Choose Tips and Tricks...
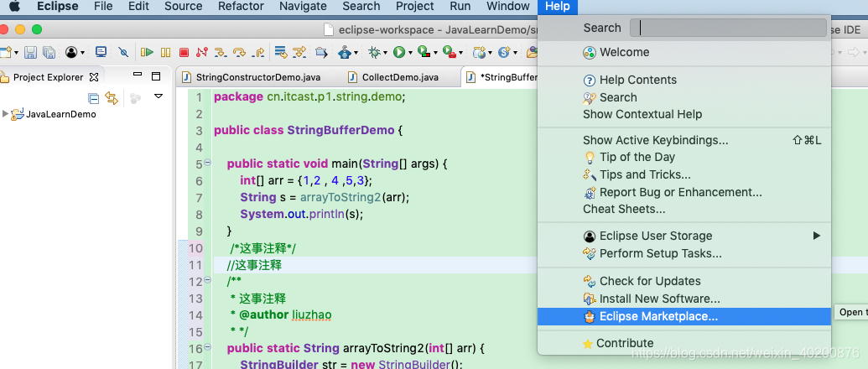The image size is (868, 369). 684,174
